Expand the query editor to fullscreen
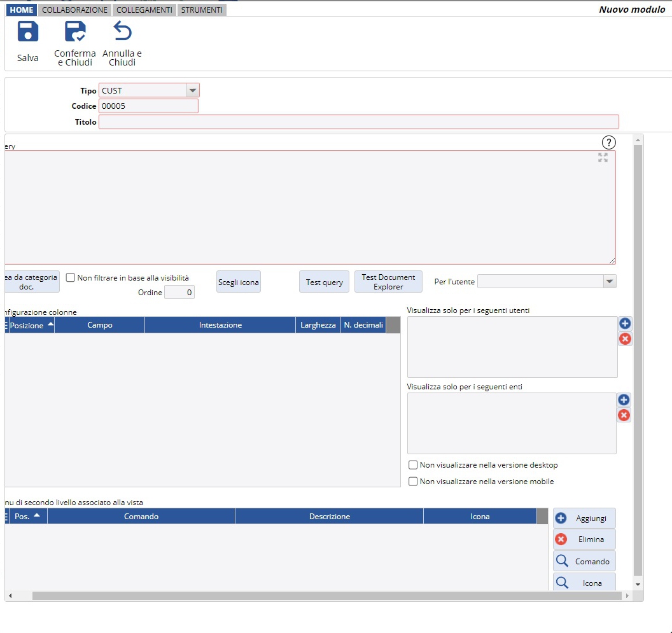Viewport: 672px width, 633px height. tap(603, 158)
